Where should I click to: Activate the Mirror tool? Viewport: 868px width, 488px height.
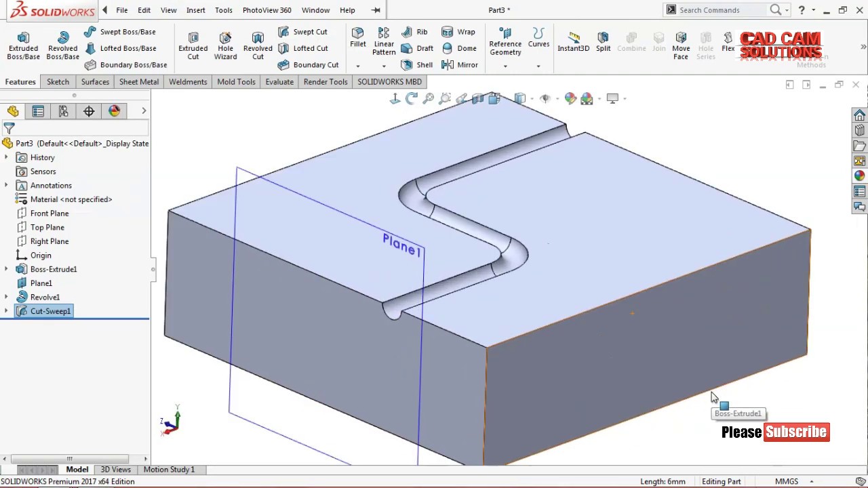point(459,65)
